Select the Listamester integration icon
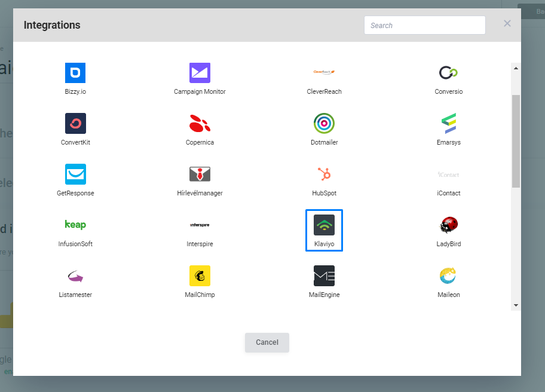545x392 pixels. [x=75, y=276]
